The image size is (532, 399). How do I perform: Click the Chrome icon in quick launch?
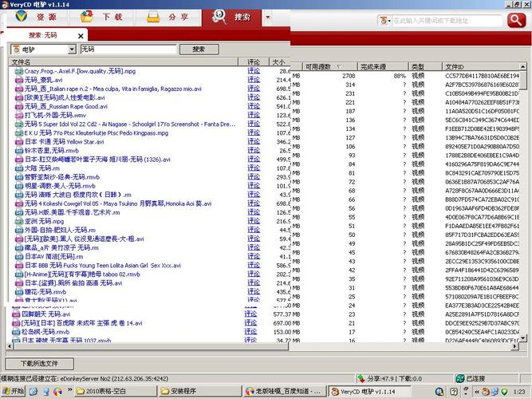click(x=57, y=391)
